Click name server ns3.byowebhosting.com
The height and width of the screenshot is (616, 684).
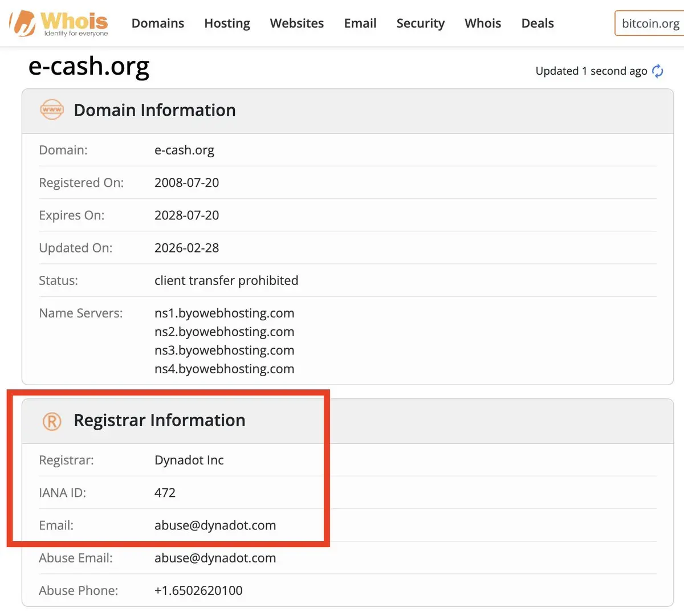point(224,350)
